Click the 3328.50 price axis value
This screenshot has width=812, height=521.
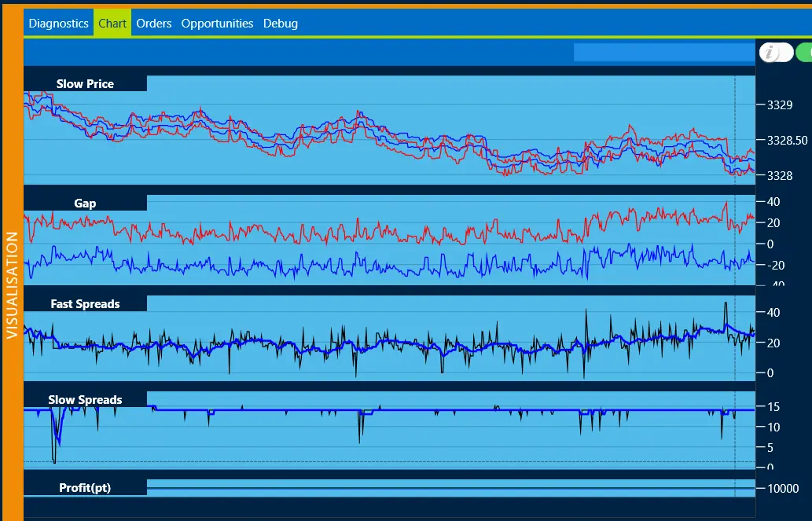[787, 141]
